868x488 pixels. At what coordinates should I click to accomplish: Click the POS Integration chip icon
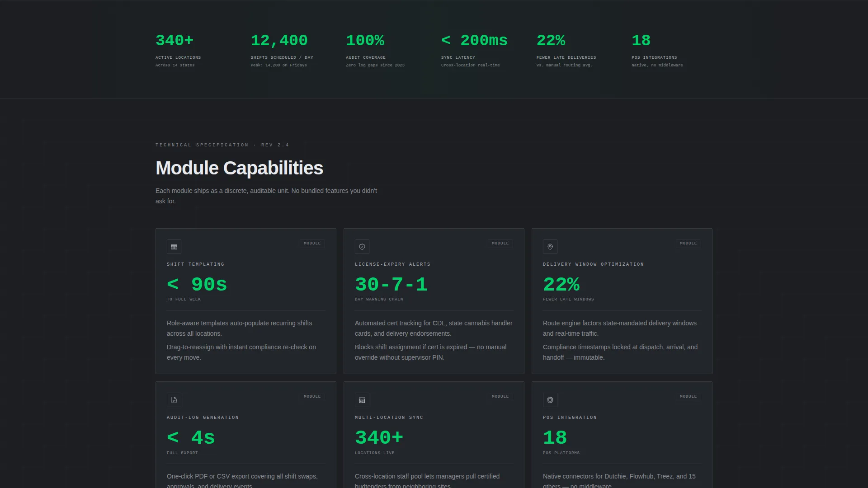550,400
